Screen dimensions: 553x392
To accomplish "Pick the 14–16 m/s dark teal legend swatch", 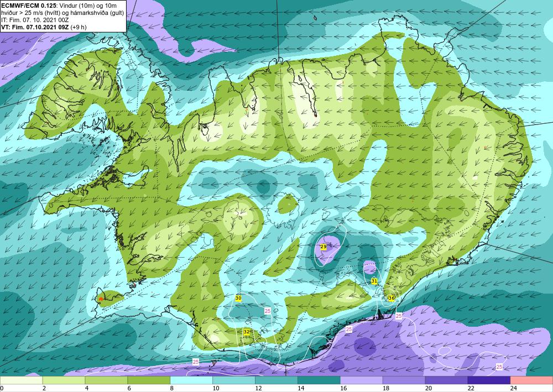I will (x=319, y=380).
